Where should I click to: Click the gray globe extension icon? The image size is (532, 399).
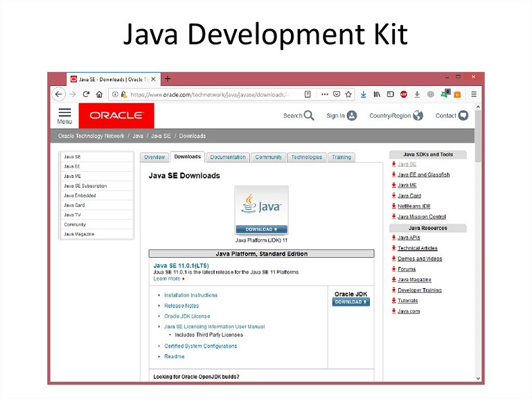431,94
